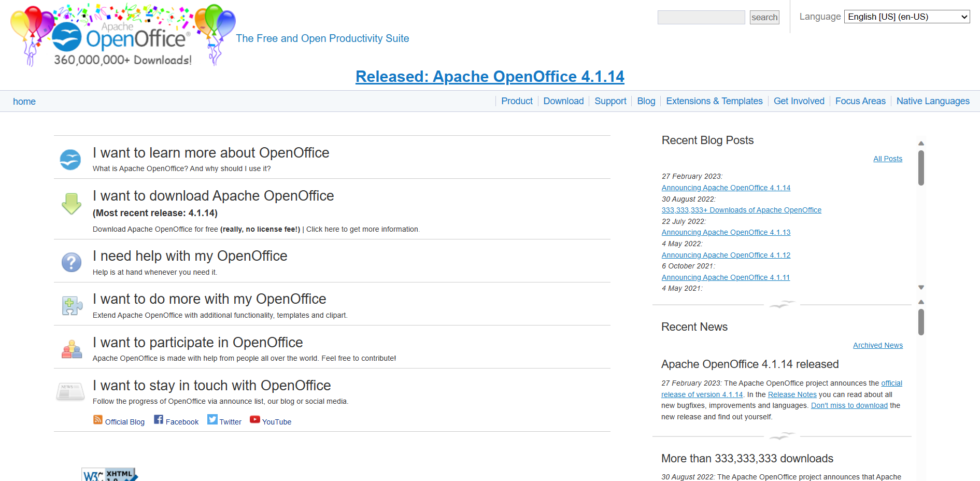Click 'I want to participate in OpenOffice' heading
Viewport: 980px width, 481px height.
click(x=197, y=343)
